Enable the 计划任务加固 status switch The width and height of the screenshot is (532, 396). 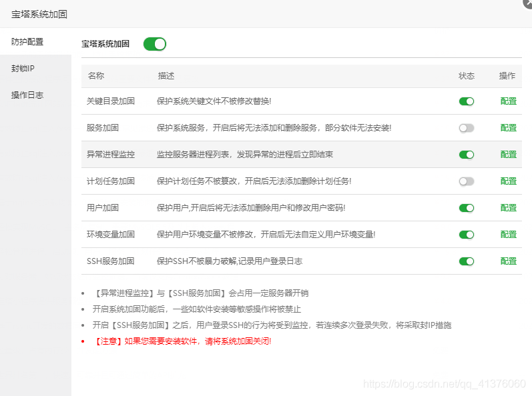(467, 181)
